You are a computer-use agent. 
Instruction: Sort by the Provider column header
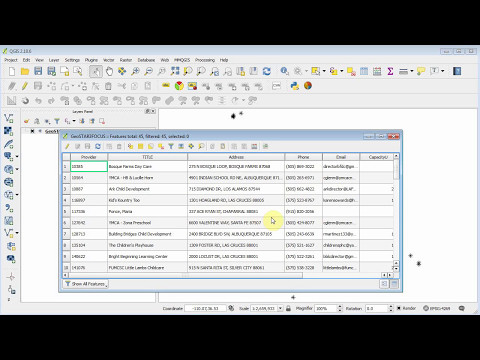[x=89, y=157]
